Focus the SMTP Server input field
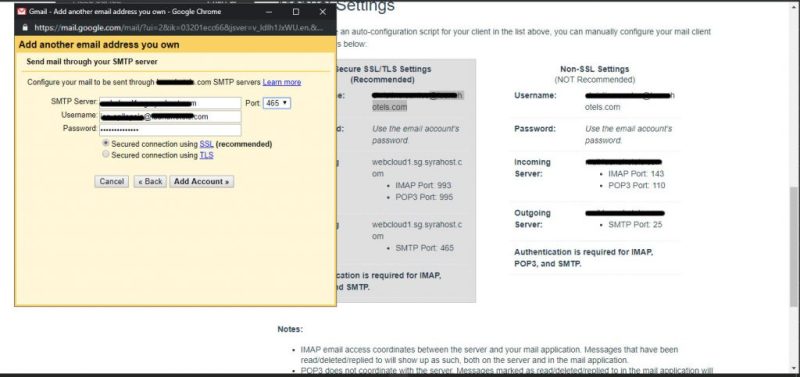This screenshot has width=800, height=377. [170, 103]
